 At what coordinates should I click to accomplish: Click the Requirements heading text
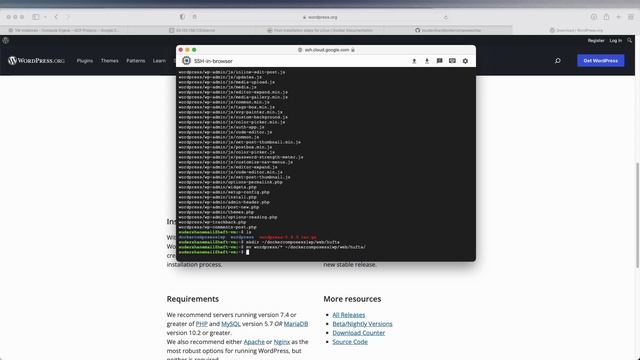193,299
